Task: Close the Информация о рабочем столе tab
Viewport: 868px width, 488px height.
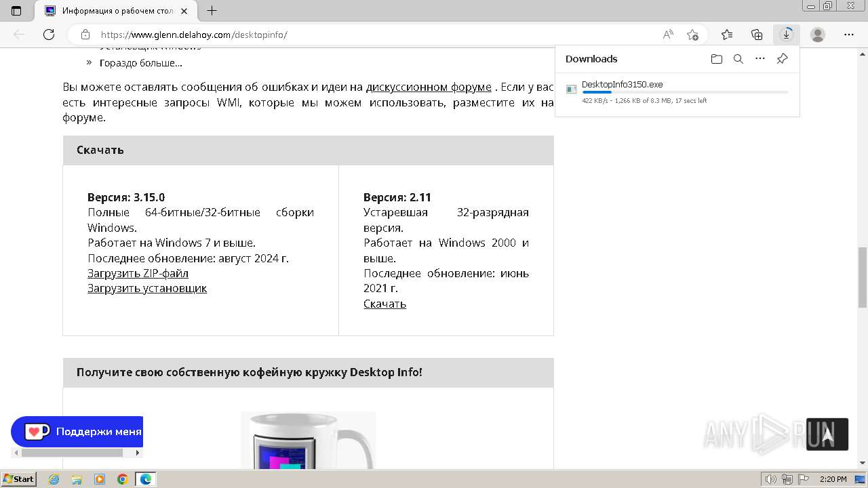Action: (184, 11)
